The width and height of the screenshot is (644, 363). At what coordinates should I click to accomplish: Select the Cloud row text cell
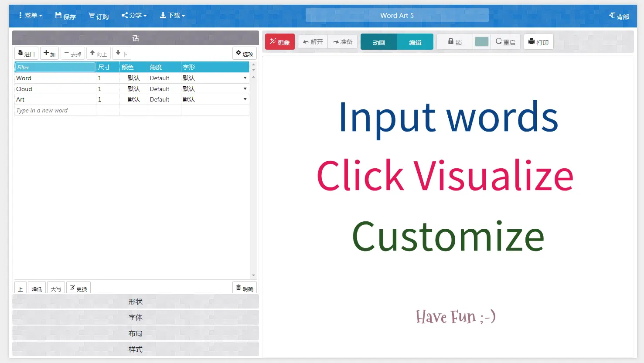[x=55, y=89]
